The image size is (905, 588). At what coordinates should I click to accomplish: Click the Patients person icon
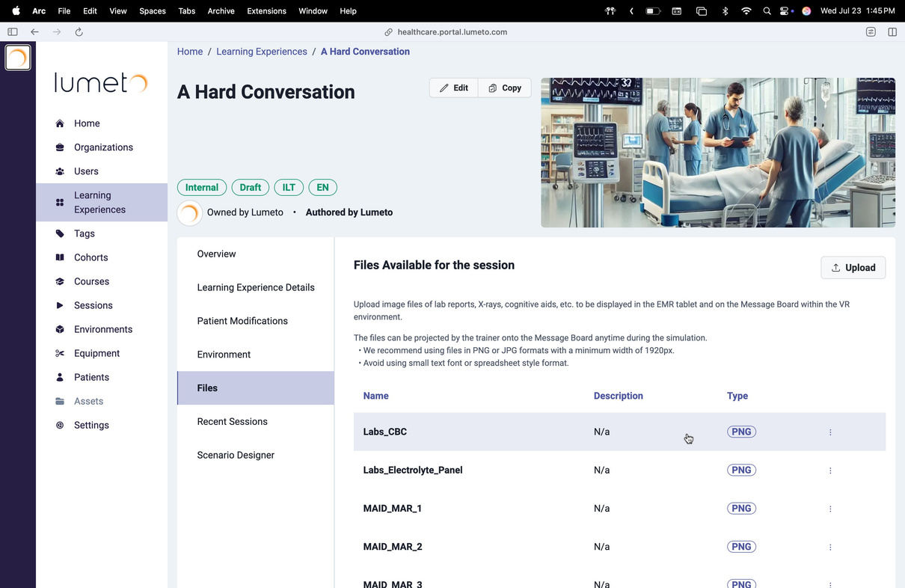(x=60, y=377)
